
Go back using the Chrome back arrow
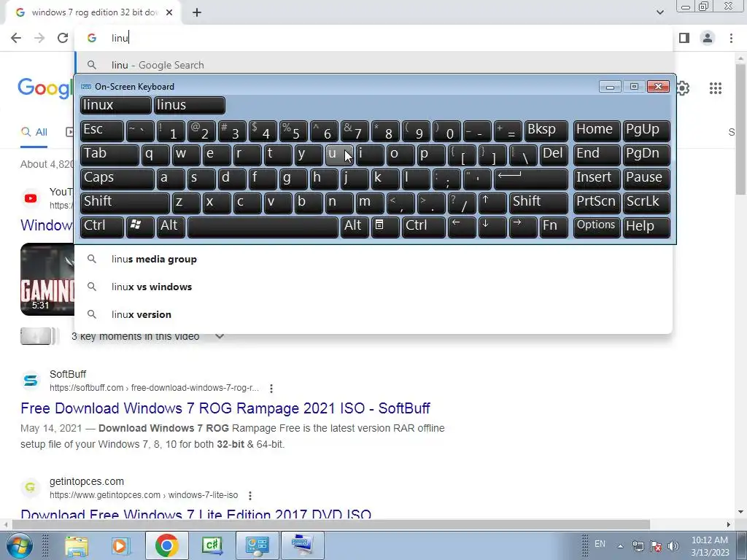click(16, 38)
